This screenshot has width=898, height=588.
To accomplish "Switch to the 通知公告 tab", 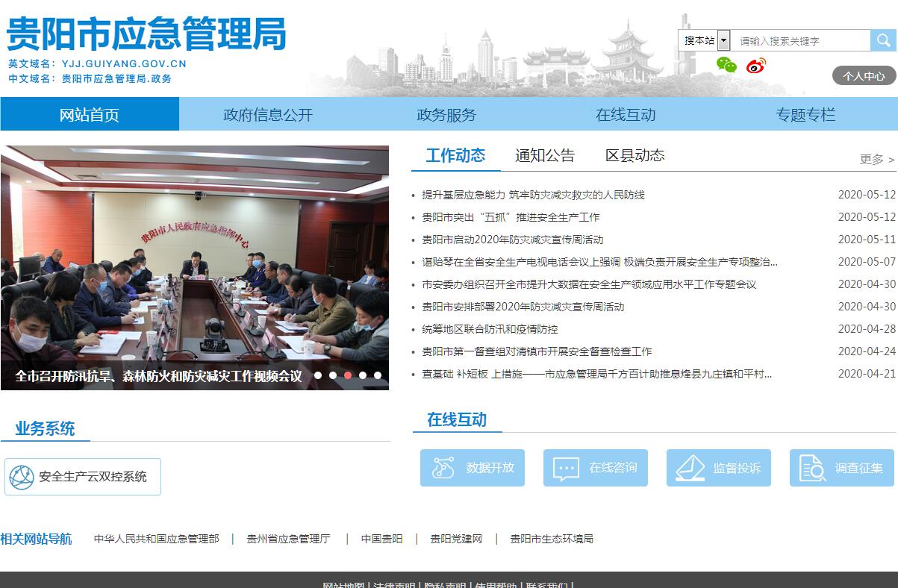I will [545, 155].
